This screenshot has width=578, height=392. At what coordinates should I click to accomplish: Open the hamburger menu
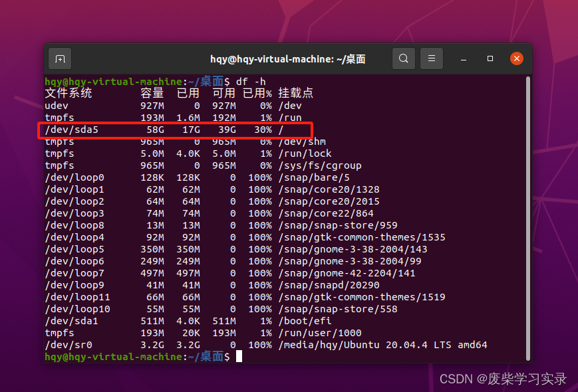(x=431, y=58)
